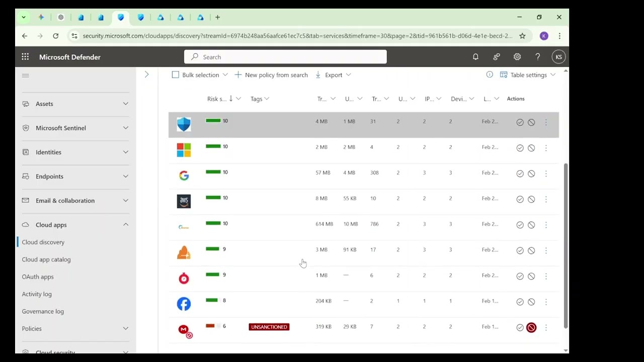Open the KS account avatar
The image size is (644, 362).
pos(558,57)
